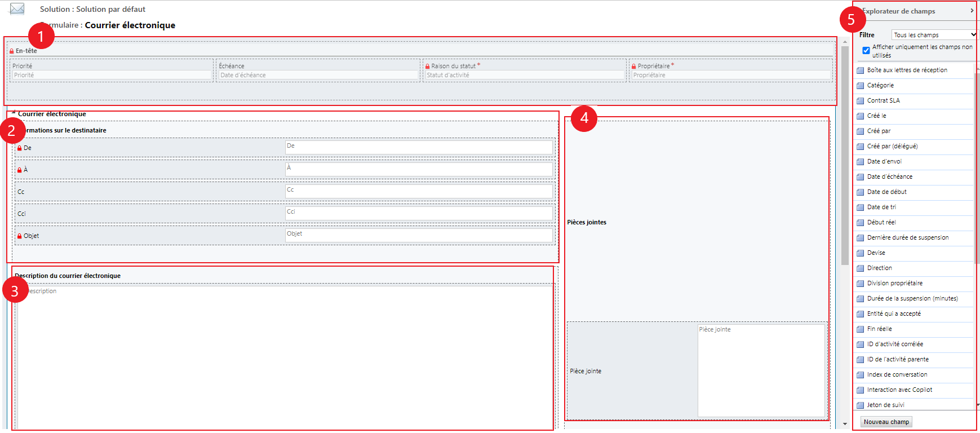The height and width of the screenshot is (433, 980).
Task: Click the Nouveau champ button
Action: pos(886,422)
